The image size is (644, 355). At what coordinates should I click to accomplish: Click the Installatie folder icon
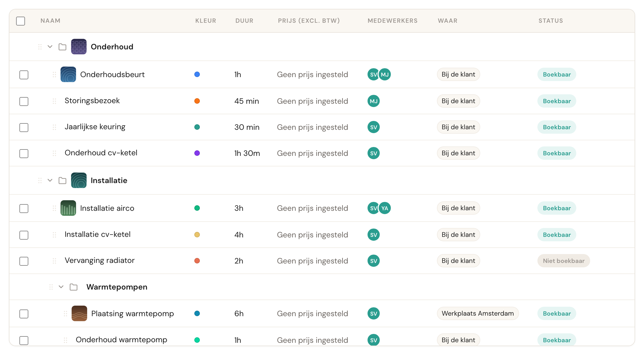62,181
